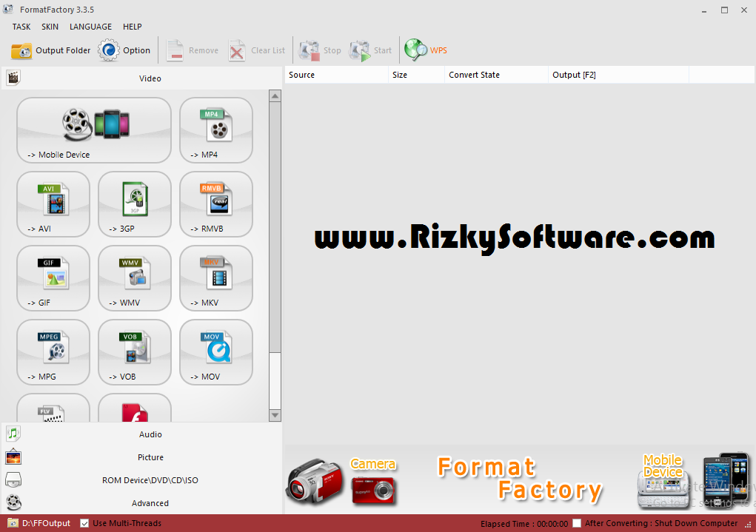756x532 pixels.
Task: Select the GIF conversion icon
Action: click(x=53, y=278)
